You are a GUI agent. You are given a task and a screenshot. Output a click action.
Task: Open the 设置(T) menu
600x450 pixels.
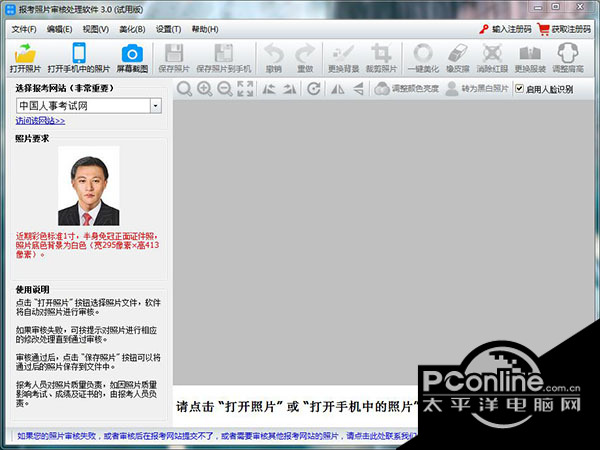coord(169,29)
